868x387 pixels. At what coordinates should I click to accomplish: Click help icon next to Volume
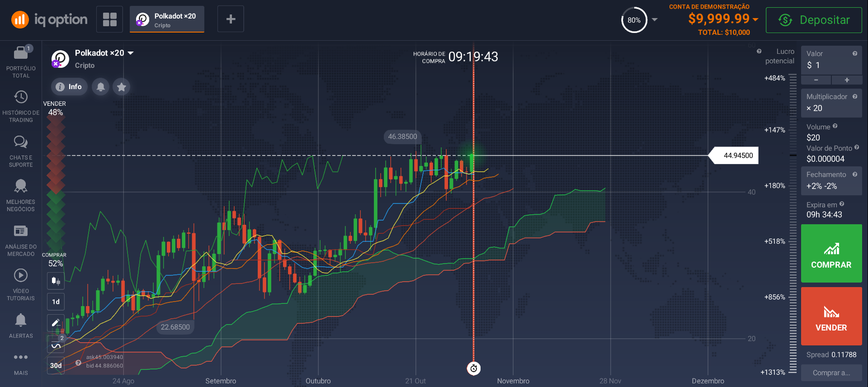835,126
